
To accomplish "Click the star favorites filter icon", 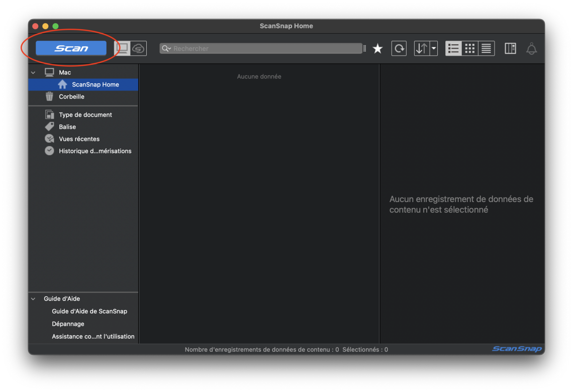I will 377,49.
